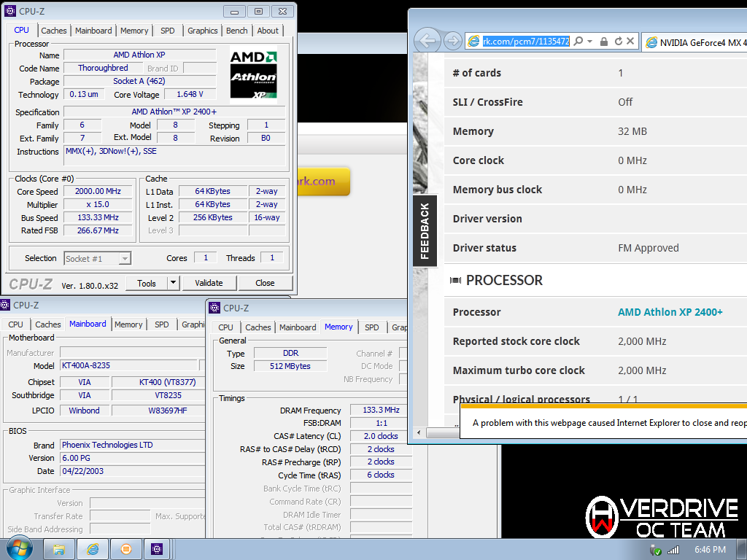Click the Specification field AMD Athlon XP 2400+
The image size is (747, 560).
click(174, 112)
